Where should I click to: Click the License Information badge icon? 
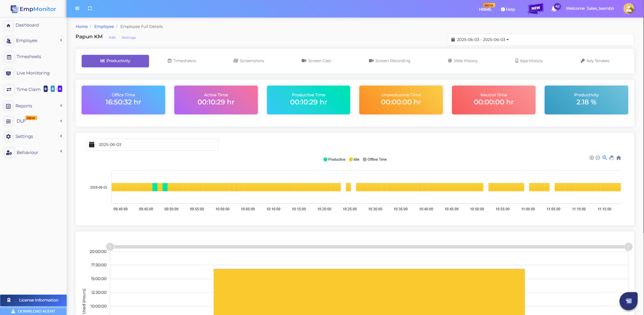tap(9, 300)
